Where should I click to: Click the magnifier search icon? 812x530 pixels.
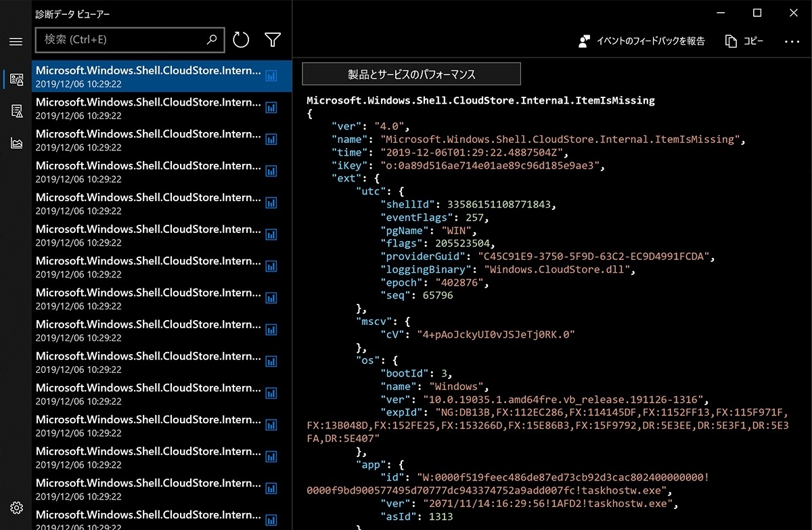[x=212, y=40]
